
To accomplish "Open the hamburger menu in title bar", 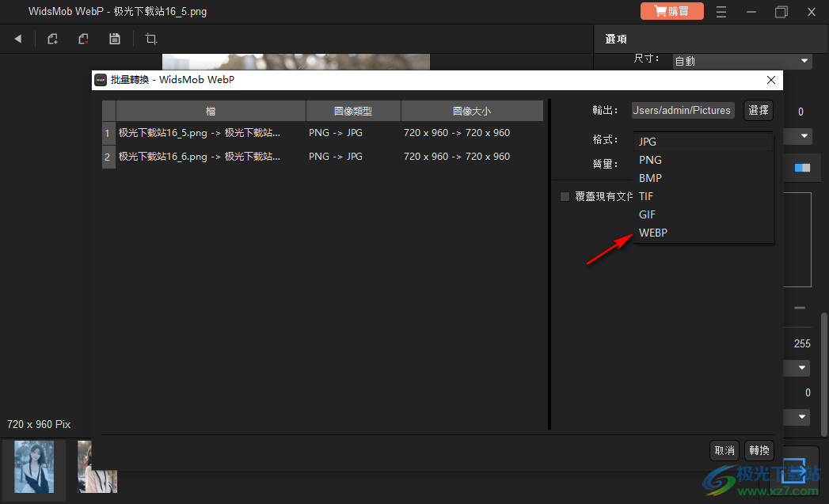I will (721, 12).
